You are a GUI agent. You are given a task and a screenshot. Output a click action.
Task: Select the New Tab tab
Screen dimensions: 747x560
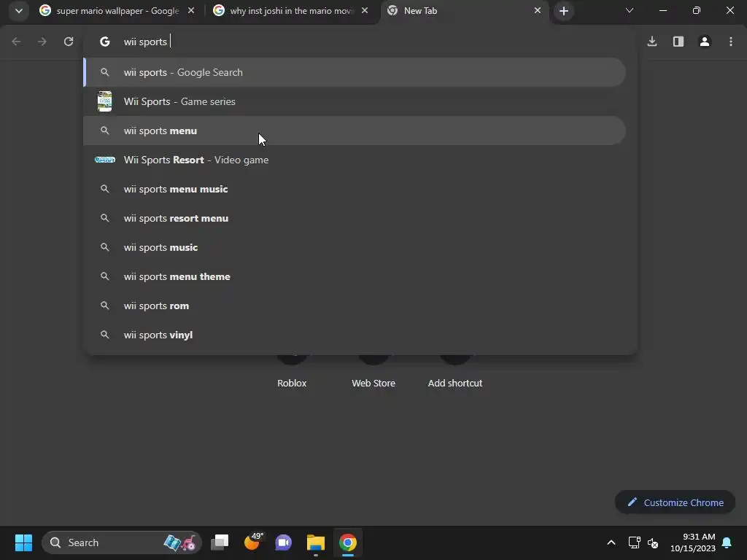click(x=465, y=10)
